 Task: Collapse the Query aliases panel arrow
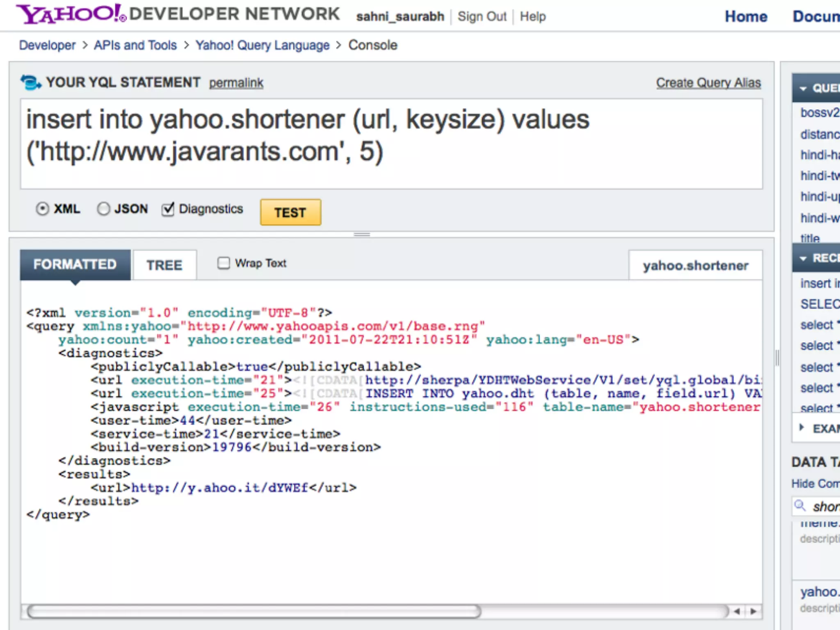(x=803, y=88)
